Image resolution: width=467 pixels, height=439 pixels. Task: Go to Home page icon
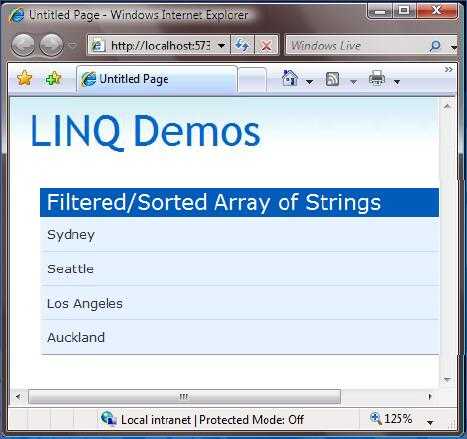click(x=290, y=79)
